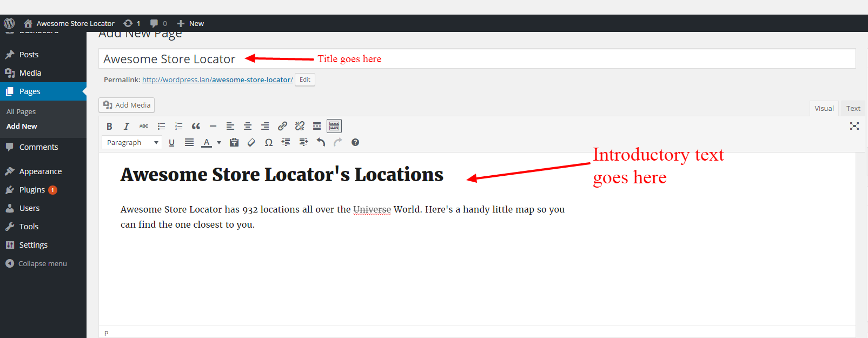Go to All Pages
This screenshot has width=868, height=338.
[x=21, y=111]
